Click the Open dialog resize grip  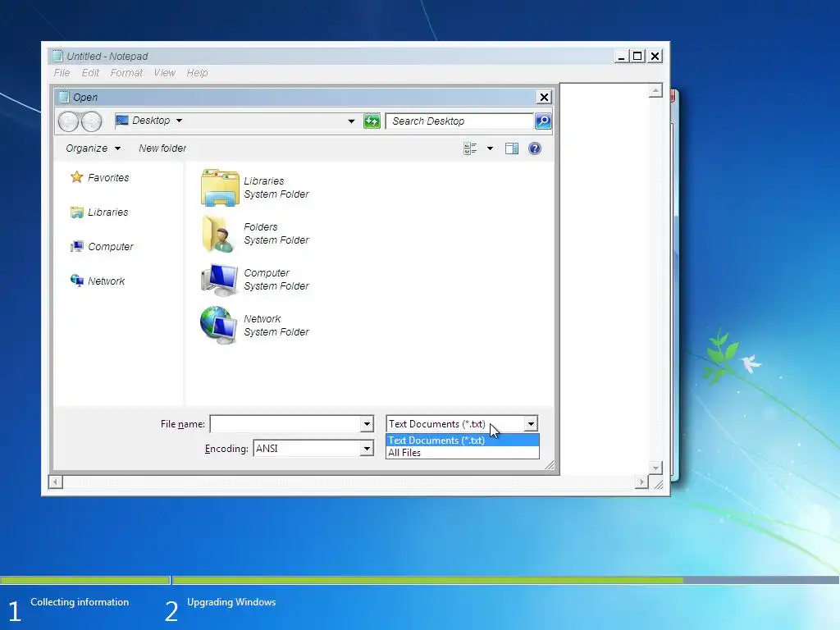(550, 466)
